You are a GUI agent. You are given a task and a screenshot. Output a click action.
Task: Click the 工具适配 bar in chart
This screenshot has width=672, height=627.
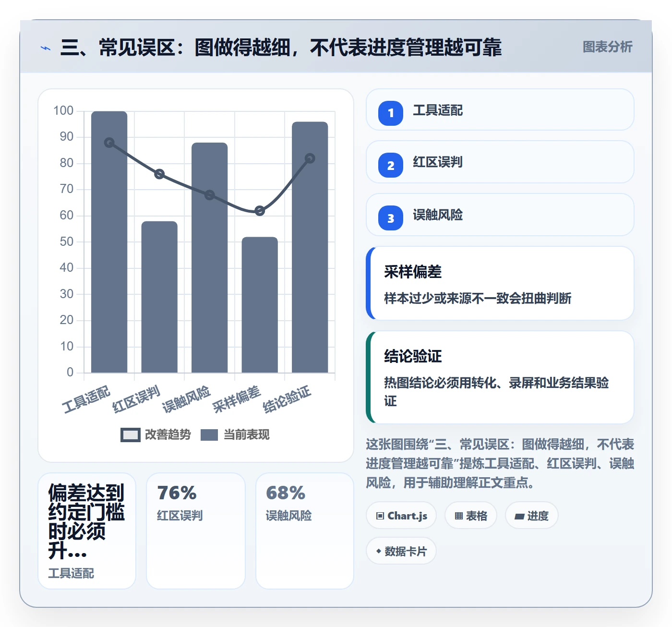[x=109, y=242]
